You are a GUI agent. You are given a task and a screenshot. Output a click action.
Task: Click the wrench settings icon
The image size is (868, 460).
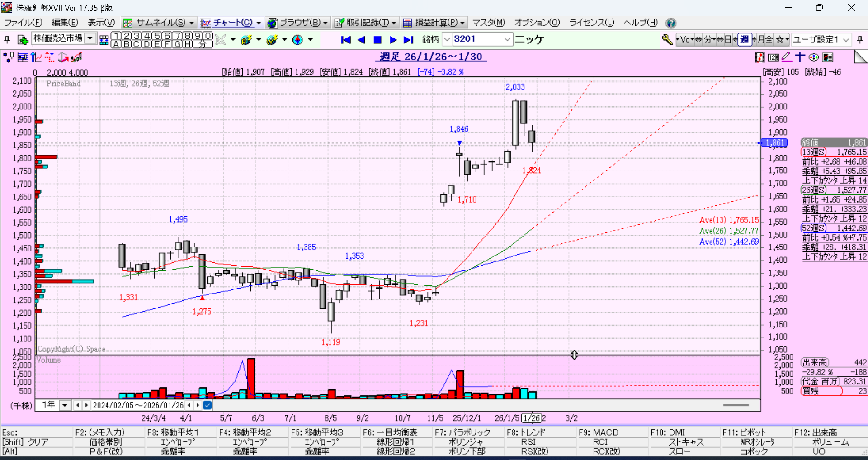(667, 40)
